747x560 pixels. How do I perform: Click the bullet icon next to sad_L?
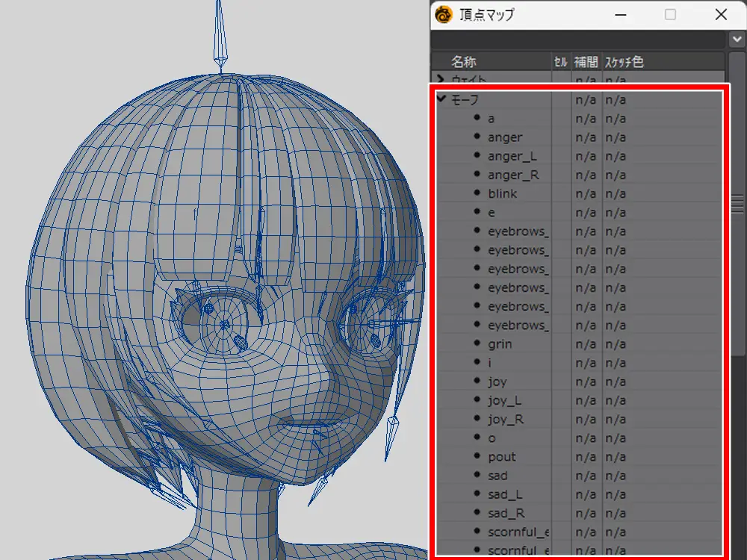[x=477, y=494]
